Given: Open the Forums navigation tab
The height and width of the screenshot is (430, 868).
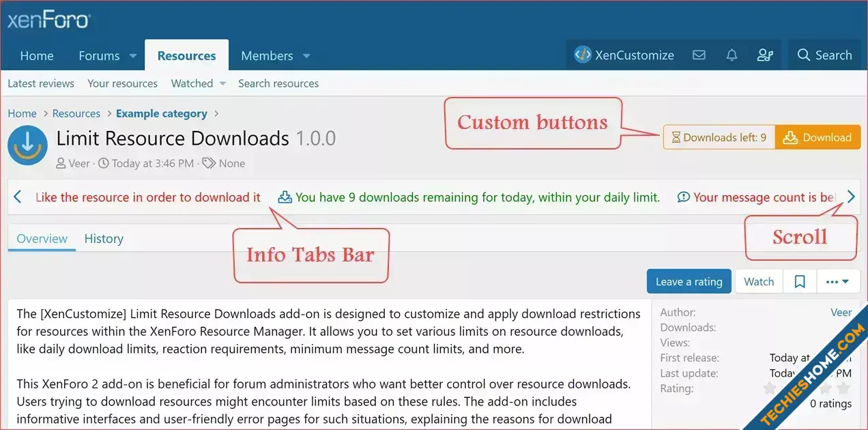Looking at the screenshot, I should click(99, 55).
